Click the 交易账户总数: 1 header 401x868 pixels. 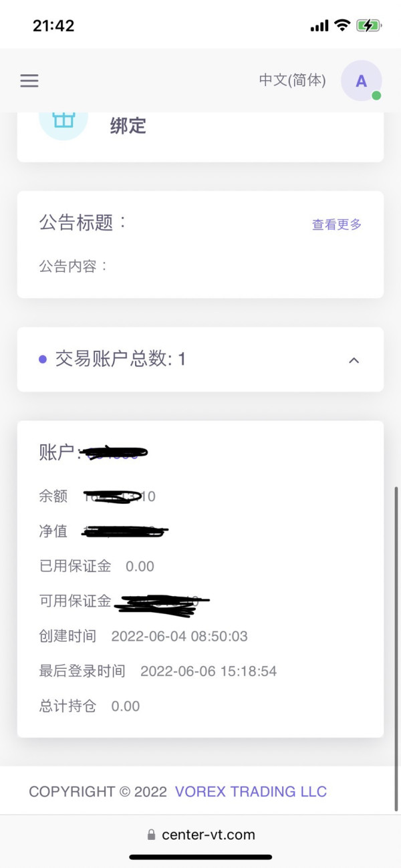coord(120,359)
